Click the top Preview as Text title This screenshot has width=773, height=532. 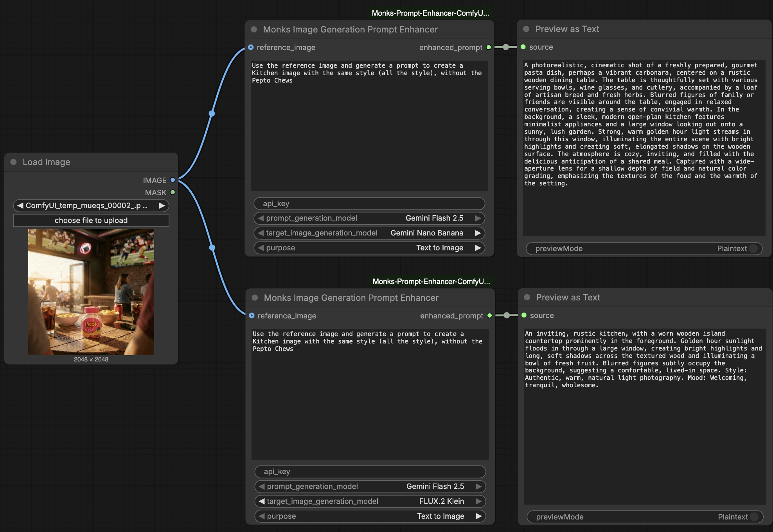point(567,29)
